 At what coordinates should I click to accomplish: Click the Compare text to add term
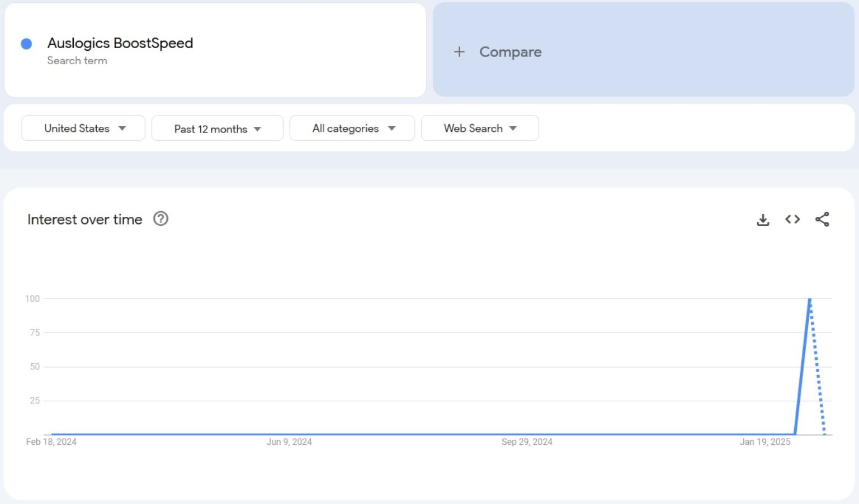point(510,52)
